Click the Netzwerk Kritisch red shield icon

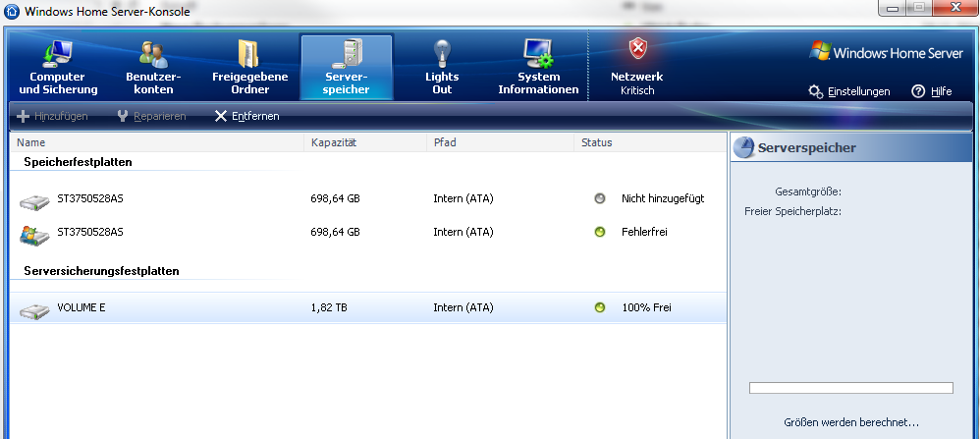pyautogui.click(x=637, y=49)
